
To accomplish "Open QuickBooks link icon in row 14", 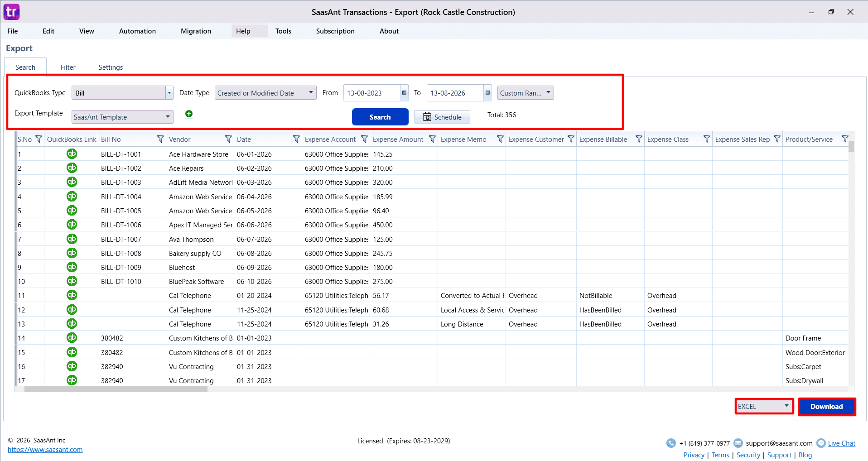I will (x=72, y=338).
